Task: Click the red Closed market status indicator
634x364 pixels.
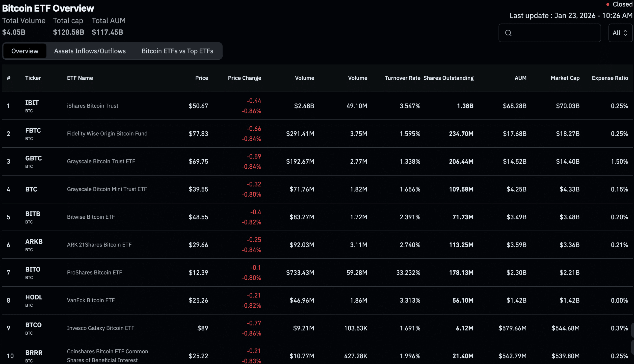Action: (x=620, y=4)
